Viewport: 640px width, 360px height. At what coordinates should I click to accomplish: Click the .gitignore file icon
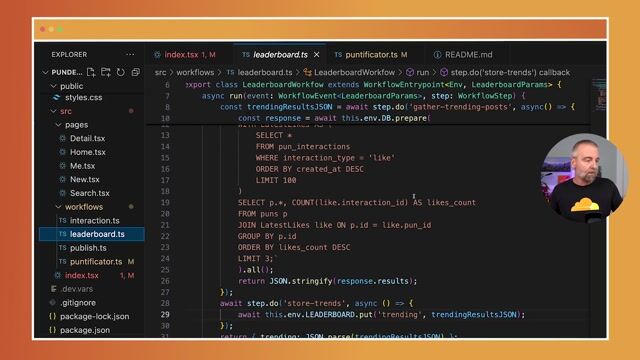(x=53, y=302)
